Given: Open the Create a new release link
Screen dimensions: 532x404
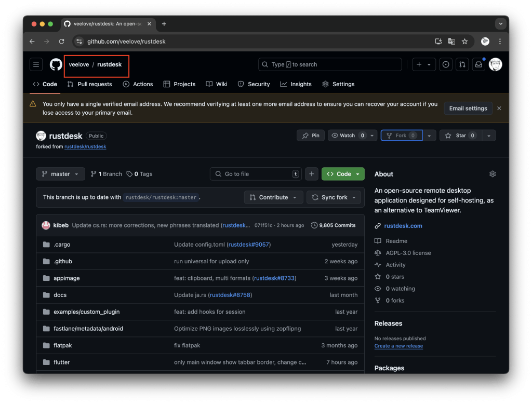Looking at the screenshot, I should pos(398,346).
